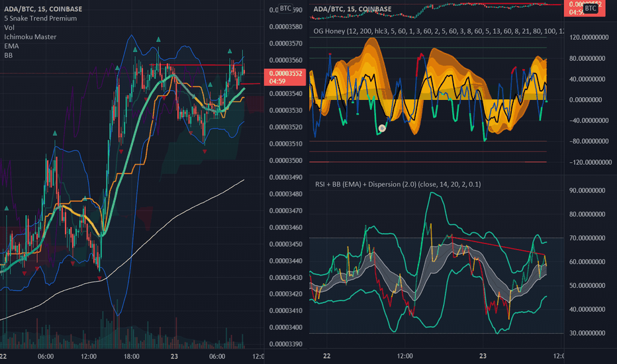This screenshot has height=364, width=617.
Task: Click price level 0.00003540 on axis
Action: click(x=286, y=94)
